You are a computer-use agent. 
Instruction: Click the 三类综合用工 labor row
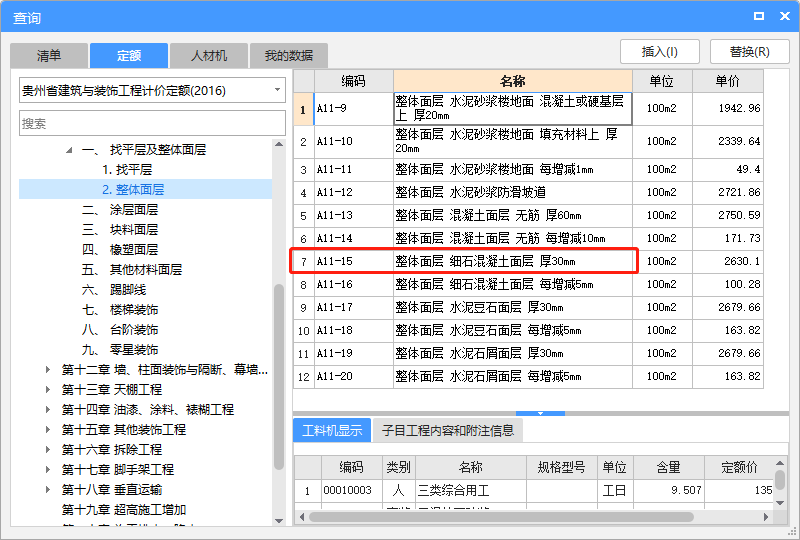point(534,490)
